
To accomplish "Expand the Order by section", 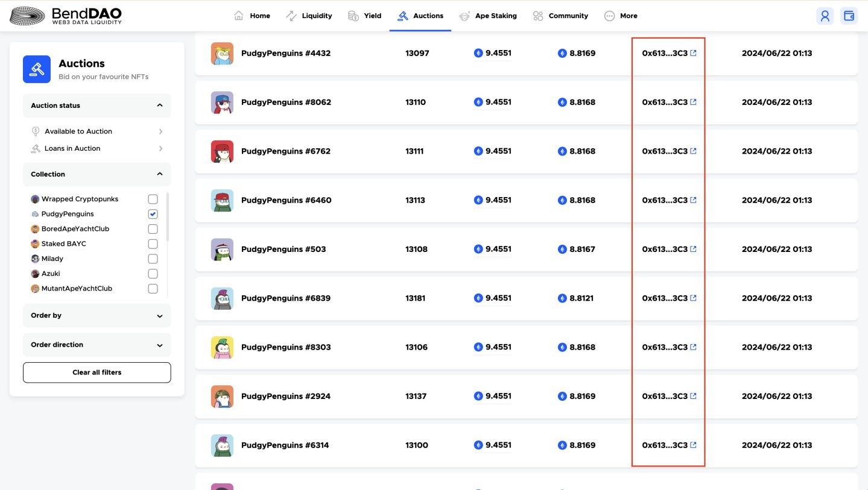I will click(x=97, y=316).
